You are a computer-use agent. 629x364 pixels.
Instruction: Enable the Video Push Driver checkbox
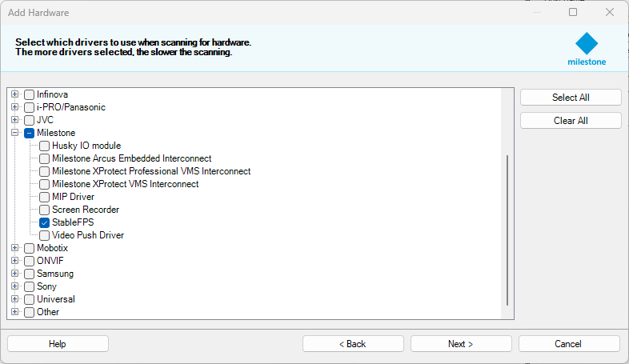point(45,235)
